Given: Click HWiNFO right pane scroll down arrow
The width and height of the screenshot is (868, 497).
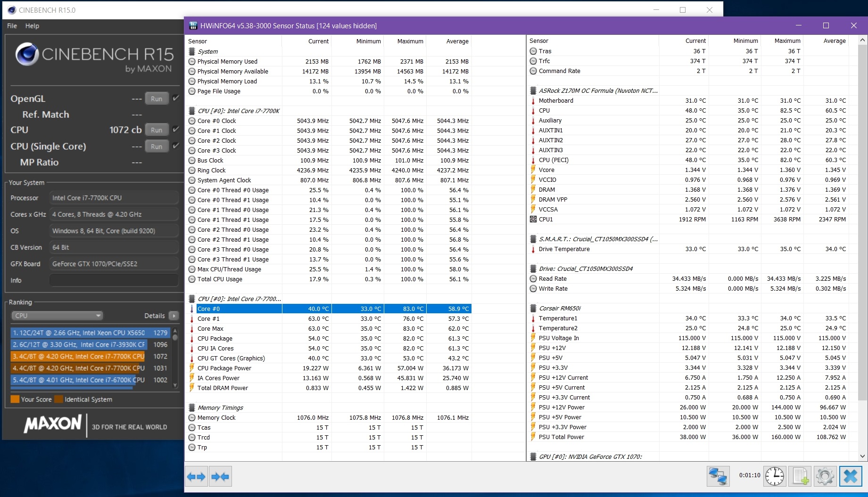Looking at the screenshot, I should point(863,456).
